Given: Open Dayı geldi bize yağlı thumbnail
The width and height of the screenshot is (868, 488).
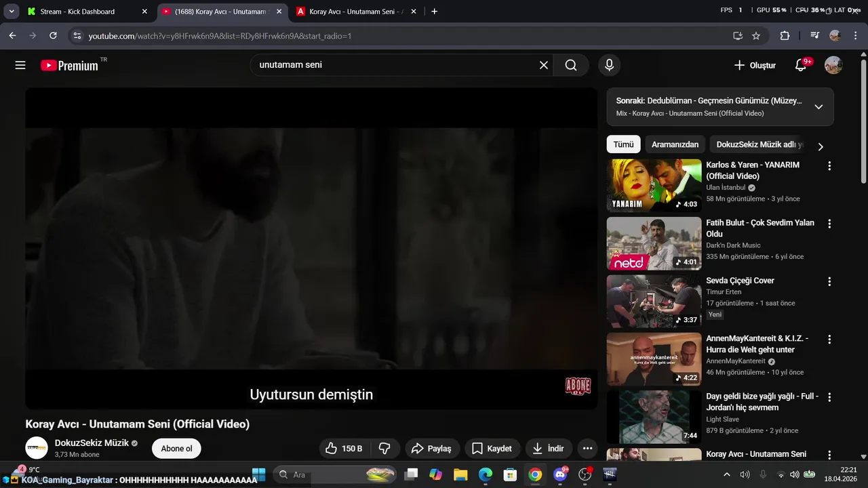Looking at the screenshot, I should (654, 417).
